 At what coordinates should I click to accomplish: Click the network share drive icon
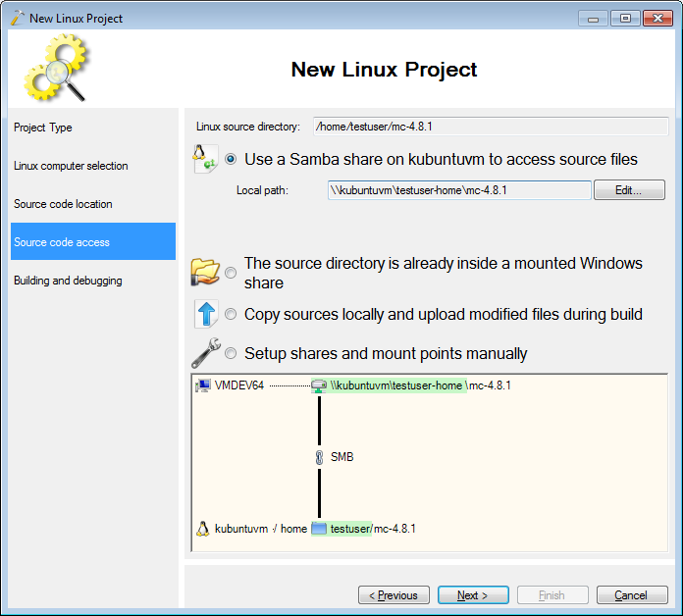tap(319, 385)
